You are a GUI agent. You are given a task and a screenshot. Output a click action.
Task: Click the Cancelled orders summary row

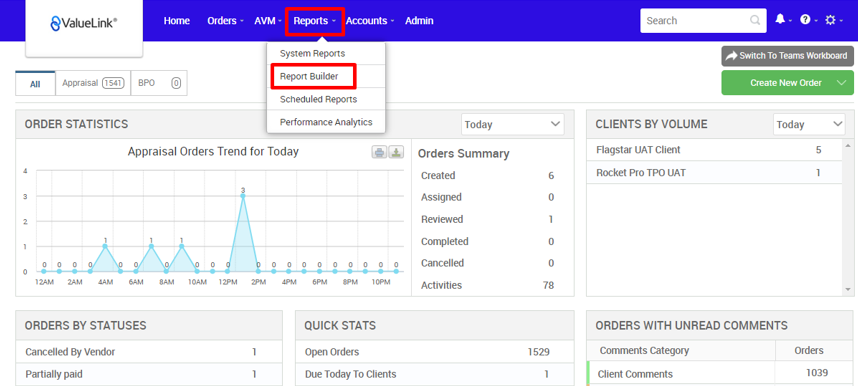click(x=488, y=263)
